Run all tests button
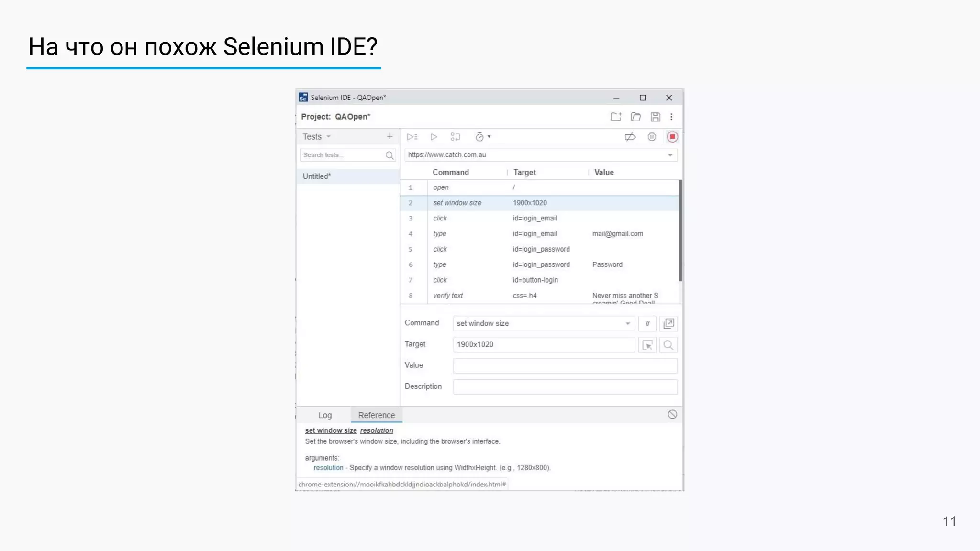This screenshot has width=980, height=551. tap(412, 137)
